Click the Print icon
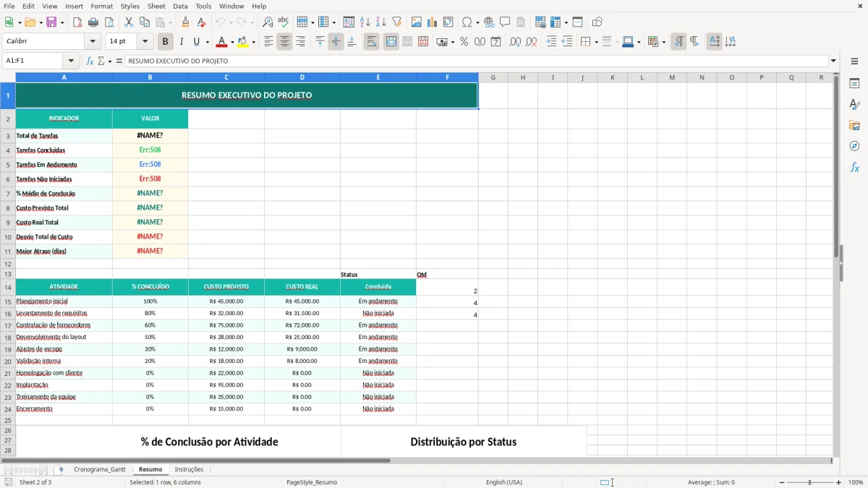This screenshot has width=868, height=488. tap(93, 22)
